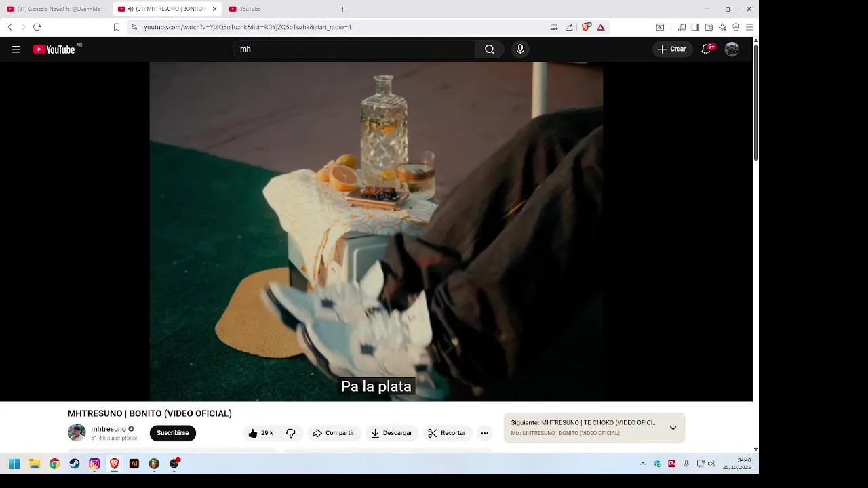Open mhtresuno channel avatar
This screenshot has height=488, width=868.
coord(77,432)
